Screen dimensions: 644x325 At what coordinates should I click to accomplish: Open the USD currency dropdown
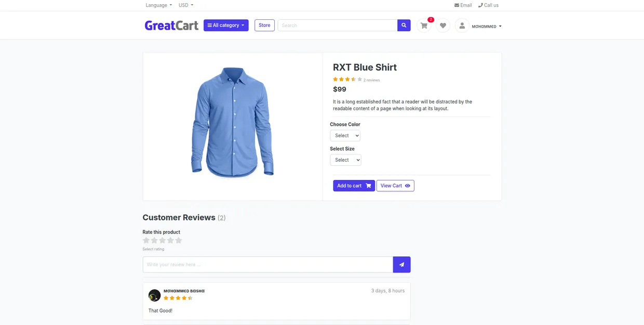tap(186, 5)
